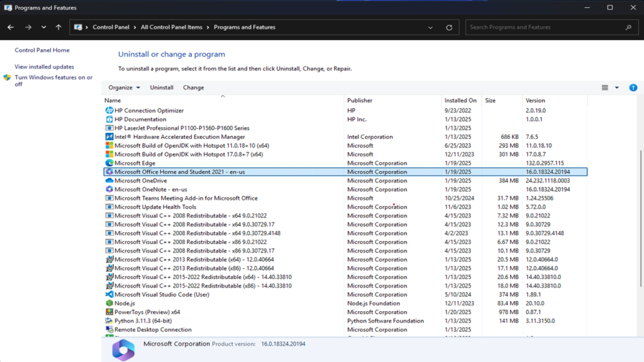Click the Microsoft OneDrive cloud icon
This screenshot has width=644, height=362.
point(109,180)
